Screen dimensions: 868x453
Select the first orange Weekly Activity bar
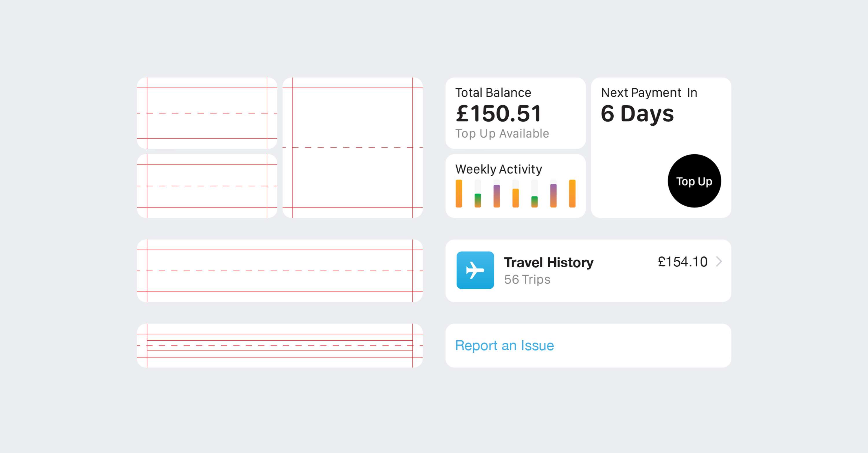click(459, 193)
